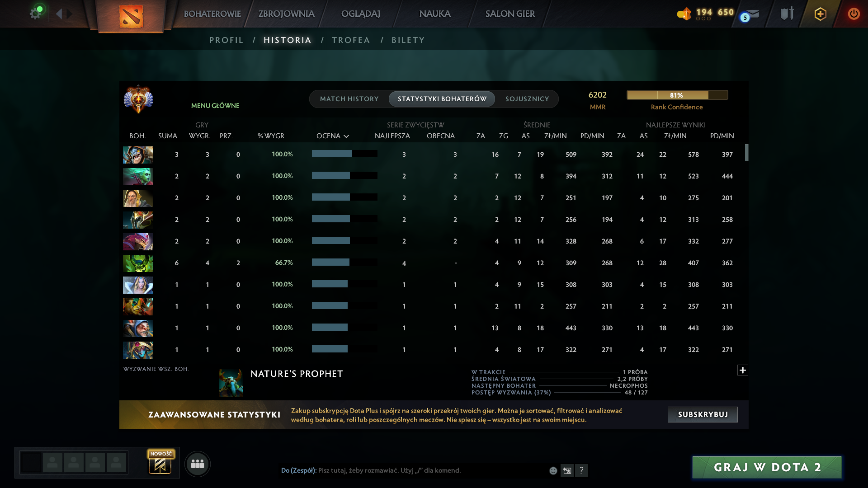
Task: Select the hero portrait with 443 gold per minute
Action: click(x=138, y=328)
